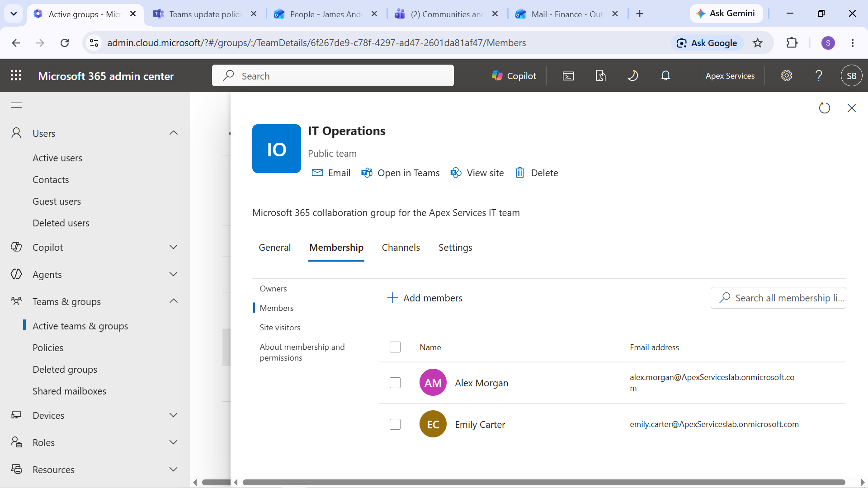The height and width of the screenshot is (488, 868).
Task: Expand the Resources navigation section
Action: tap(174, 469)
